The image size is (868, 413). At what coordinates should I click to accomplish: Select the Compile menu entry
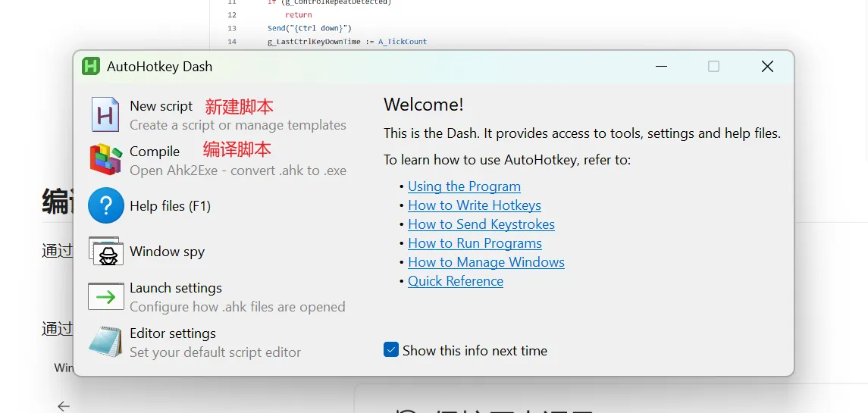point(155,151)
